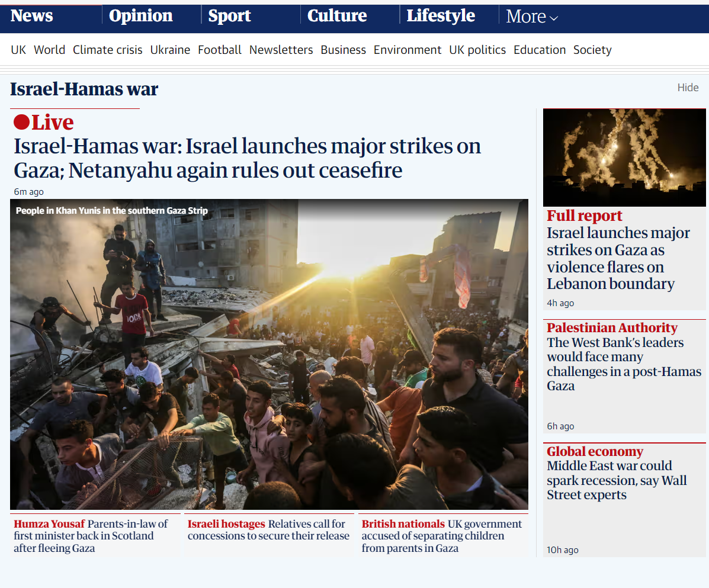709x588 pixels.
Task: Open the Khan Yunis main photo
Action: tap(269, 354)
